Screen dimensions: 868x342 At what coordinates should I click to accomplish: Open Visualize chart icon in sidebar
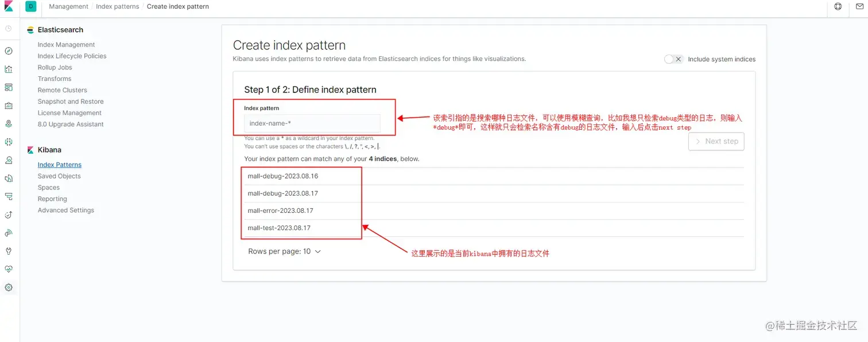pos(9,69)
